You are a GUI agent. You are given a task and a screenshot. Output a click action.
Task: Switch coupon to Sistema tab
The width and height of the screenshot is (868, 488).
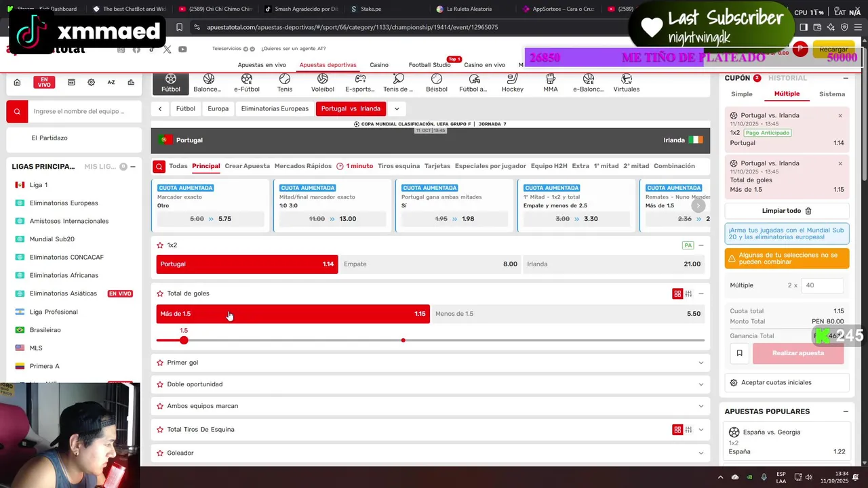coord(832,94)
